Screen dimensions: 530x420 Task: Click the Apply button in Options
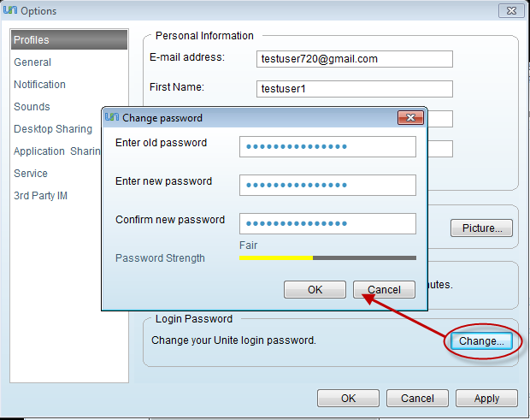click(x=486, y=399)
